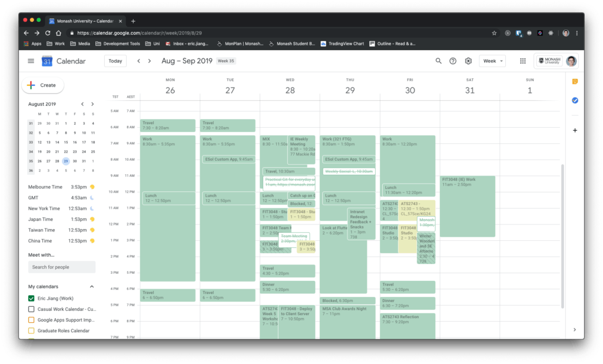The height and width of the screenshot is (364, 603).
Task: Click Search for people field
Action: click(x=61, y=267)
